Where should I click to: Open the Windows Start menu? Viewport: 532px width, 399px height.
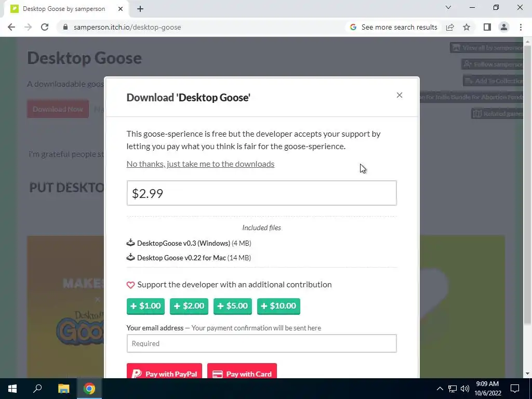(x=12, y=389)
